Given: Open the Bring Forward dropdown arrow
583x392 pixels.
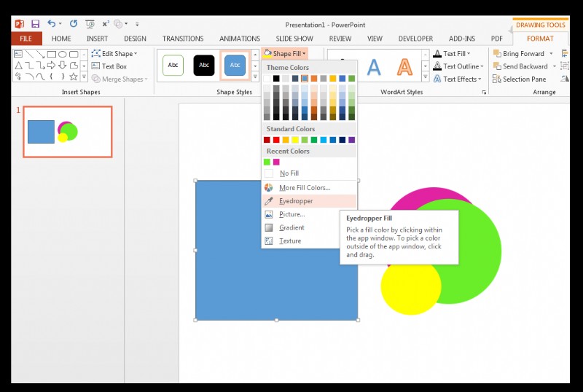Looking at the screenshot, I should point(552,54).
